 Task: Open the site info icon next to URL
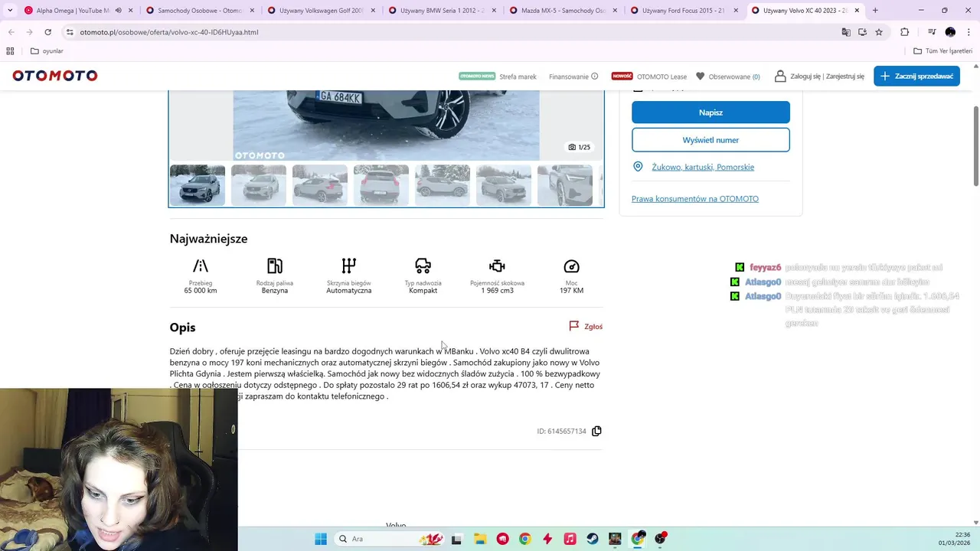pyautogui.click(x=70, y=32)
